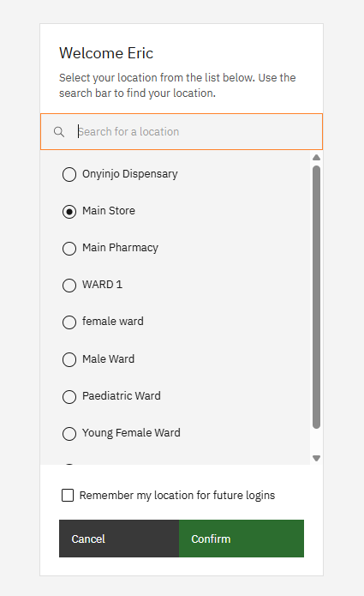Screen dimensions: 364x596
Task: Select the Main Store radio button
Action: click(69, 211)
